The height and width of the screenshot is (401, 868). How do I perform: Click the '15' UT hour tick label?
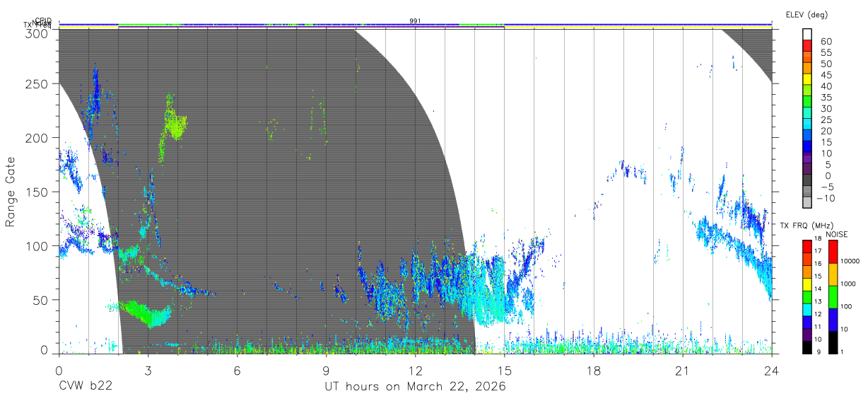click(505, 371)
